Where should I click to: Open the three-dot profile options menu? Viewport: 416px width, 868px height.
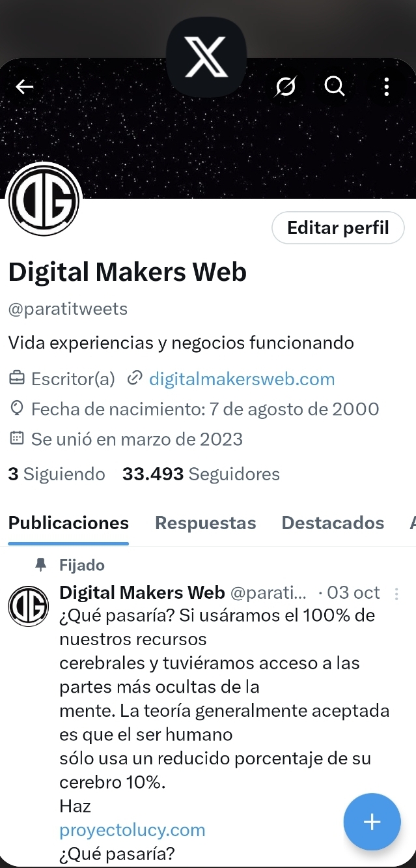[x=387, y=86]
